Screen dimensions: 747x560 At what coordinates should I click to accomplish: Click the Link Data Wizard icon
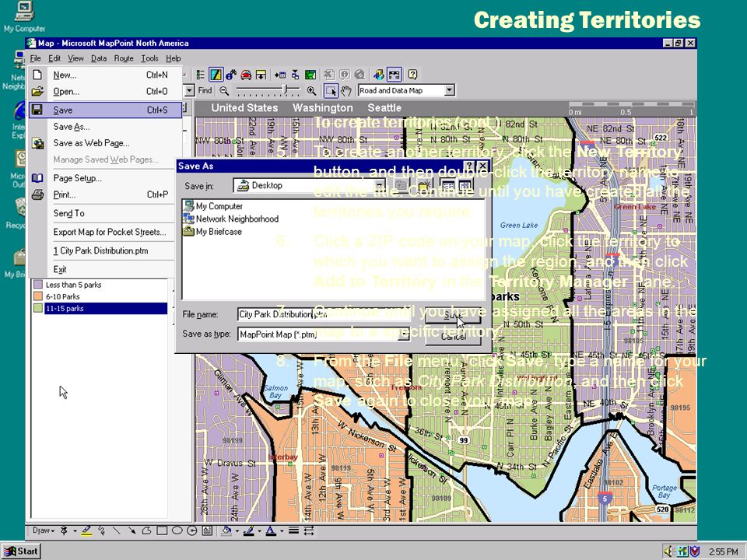tap(296, 75)
